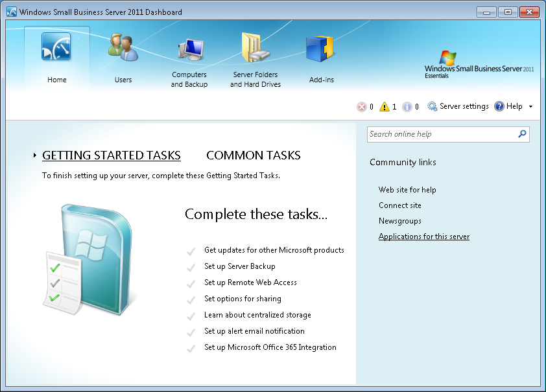This screenshot has width=546, height=392.
Task: Click the server box illustration with checklist
Action: click(x=88, y=259)
